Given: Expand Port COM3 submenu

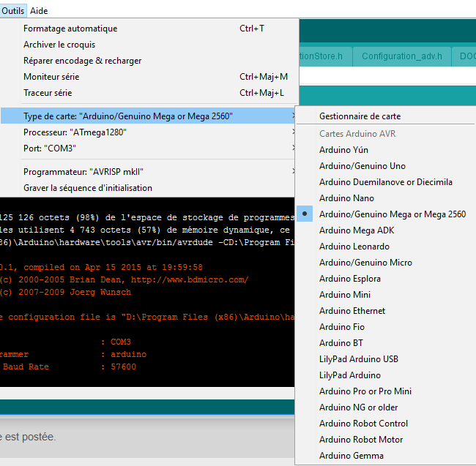Looking at the screenshot, I should tap(148, 149).
